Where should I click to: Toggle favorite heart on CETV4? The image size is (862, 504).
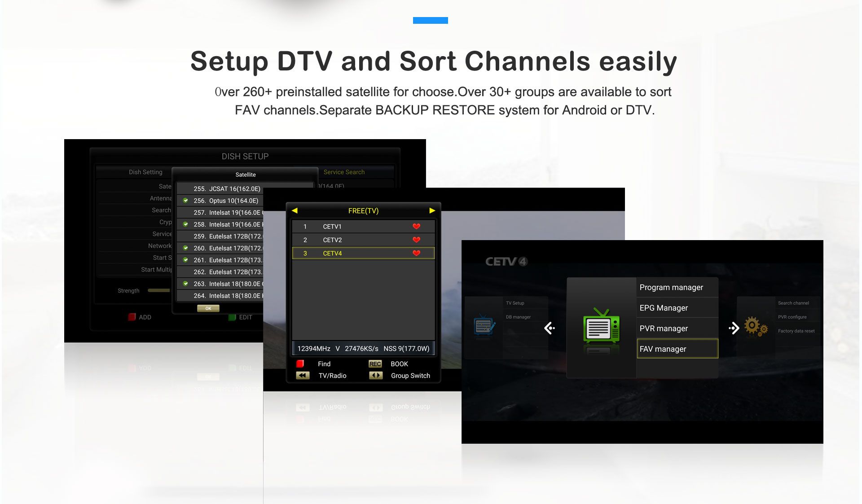418,253
